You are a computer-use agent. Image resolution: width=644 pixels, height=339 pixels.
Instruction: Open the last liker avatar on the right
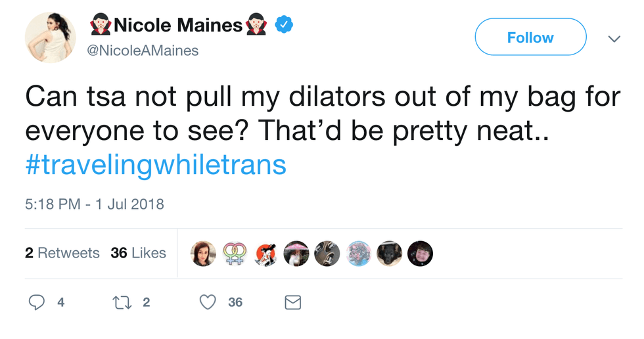(x=420, y=253)
